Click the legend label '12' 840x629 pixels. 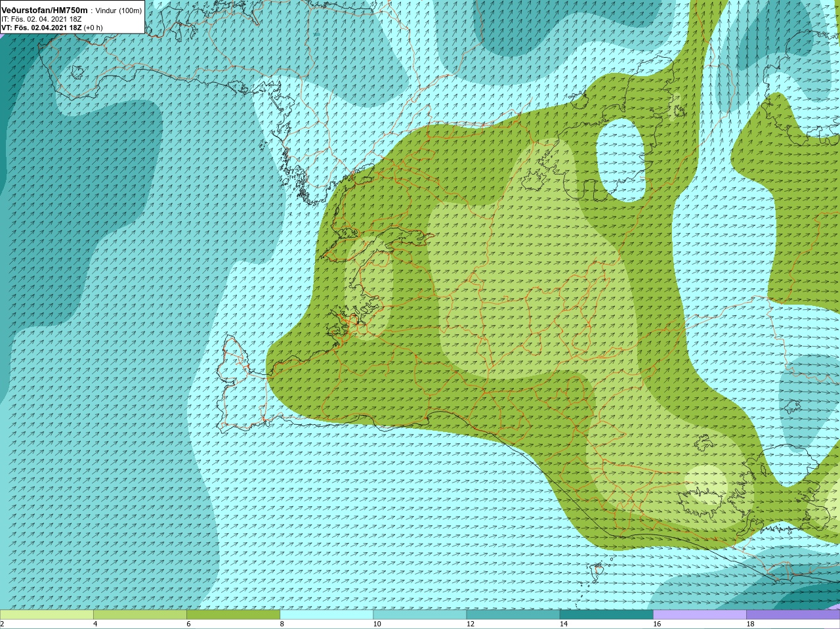(x=471, y=624)
